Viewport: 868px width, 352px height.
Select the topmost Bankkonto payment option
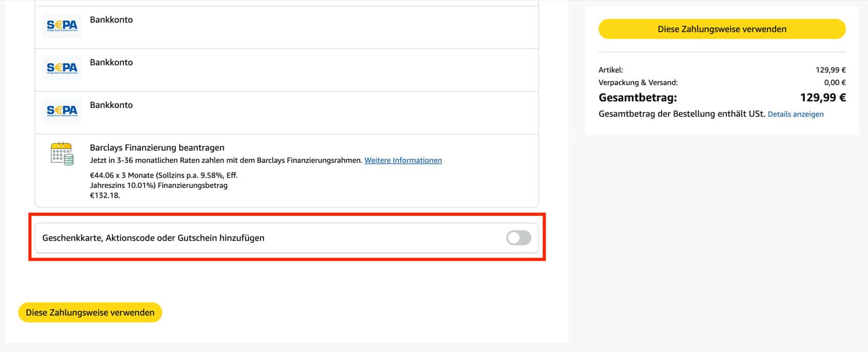pos(111,20)
